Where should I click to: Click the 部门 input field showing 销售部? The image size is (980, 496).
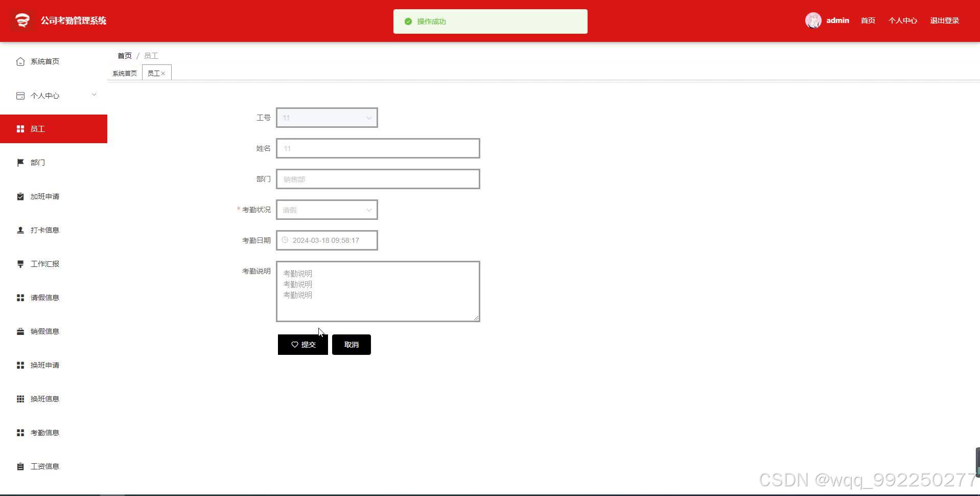[x=378, y=179]
